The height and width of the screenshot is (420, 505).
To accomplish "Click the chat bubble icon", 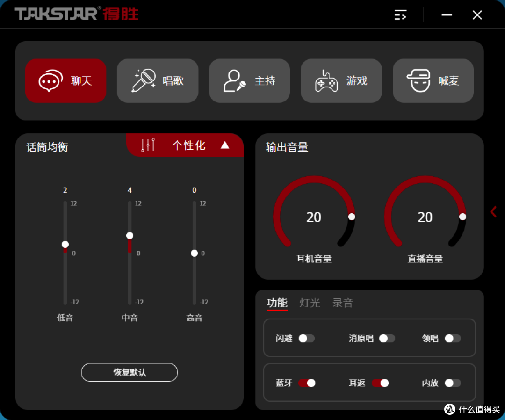I will coord(50,80).
